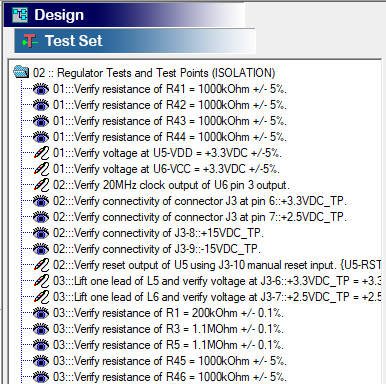Select the Design panel tab
This screenshot has height=384, width=386.
pos(124,15)
